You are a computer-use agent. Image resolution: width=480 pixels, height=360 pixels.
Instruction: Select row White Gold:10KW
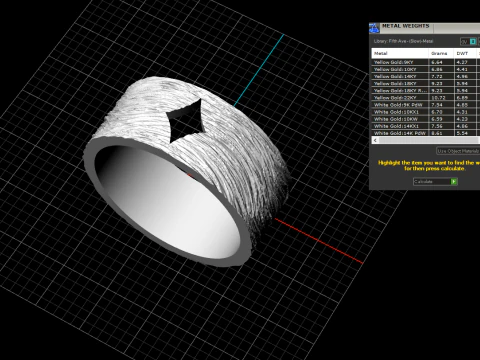[426, 119]
